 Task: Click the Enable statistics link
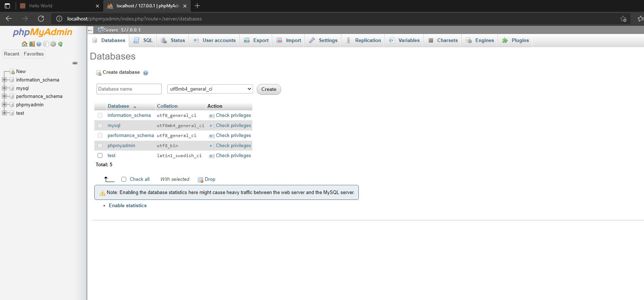point(128,206)
